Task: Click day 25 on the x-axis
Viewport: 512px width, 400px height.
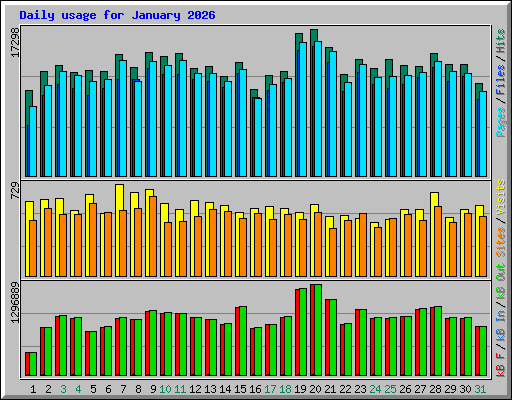Action: coord(390,389)
